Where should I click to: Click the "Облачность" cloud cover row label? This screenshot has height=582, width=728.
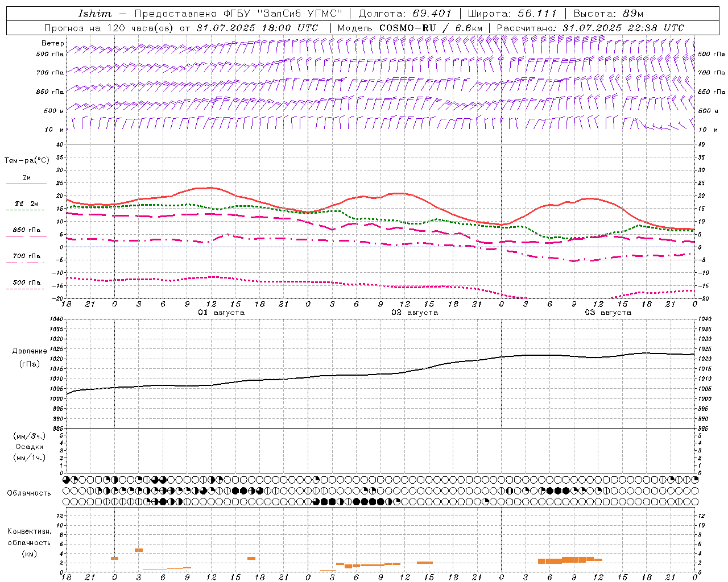click(29, 493)
